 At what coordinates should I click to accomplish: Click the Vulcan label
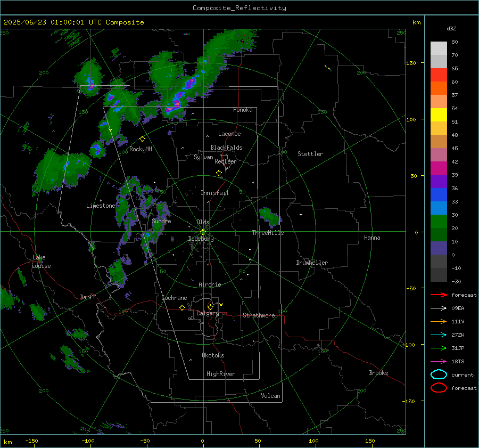(x=270, y=396)
